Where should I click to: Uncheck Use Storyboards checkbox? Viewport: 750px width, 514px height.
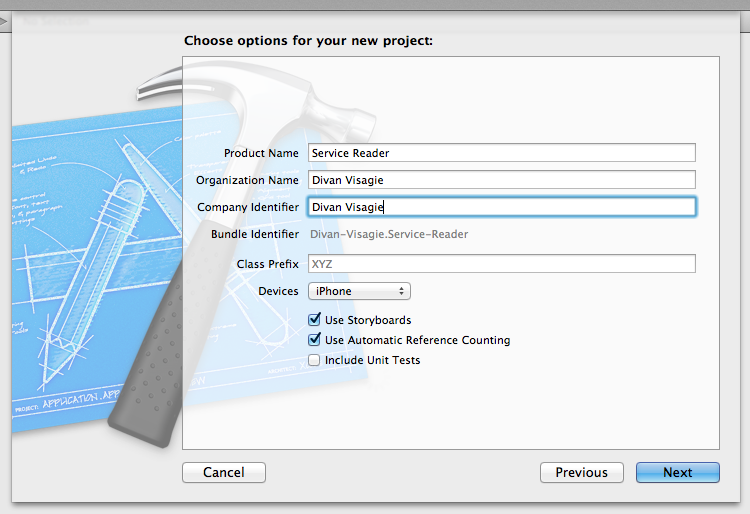(314, 319)
